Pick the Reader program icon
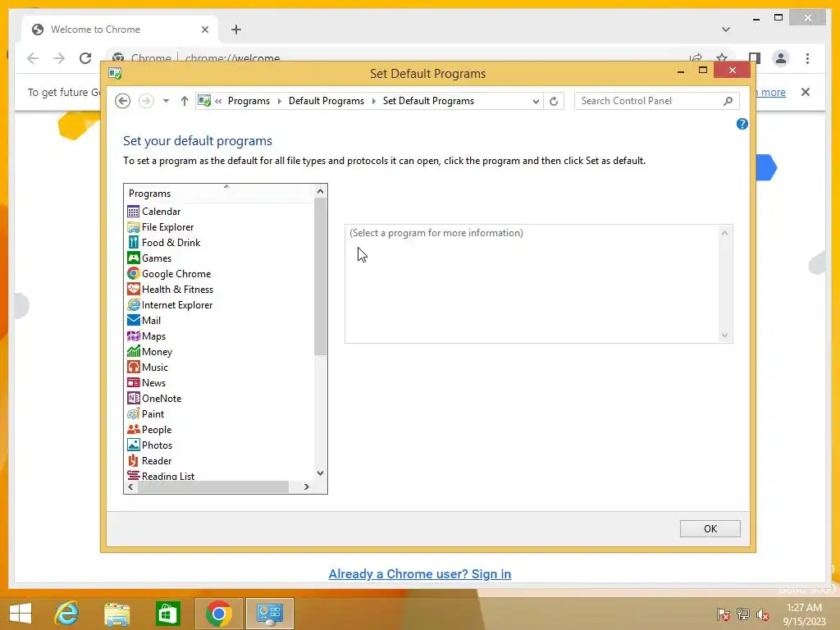840x630 pixels. (134, 460)
